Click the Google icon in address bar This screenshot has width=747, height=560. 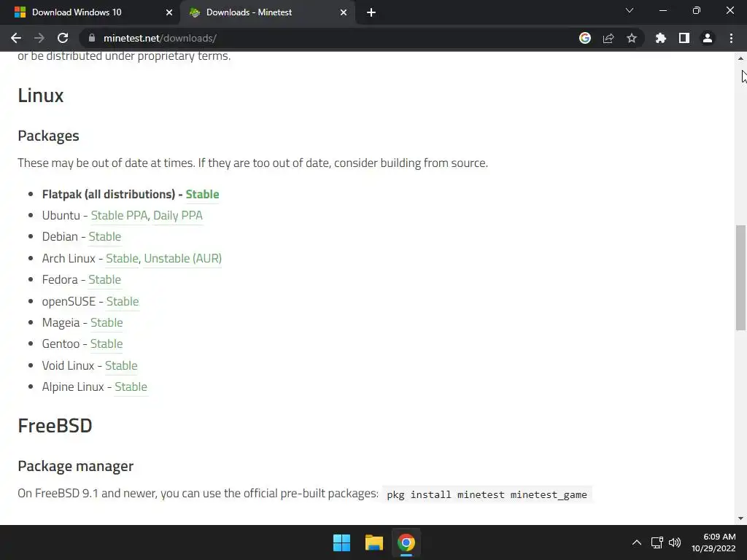coord(585,38)
